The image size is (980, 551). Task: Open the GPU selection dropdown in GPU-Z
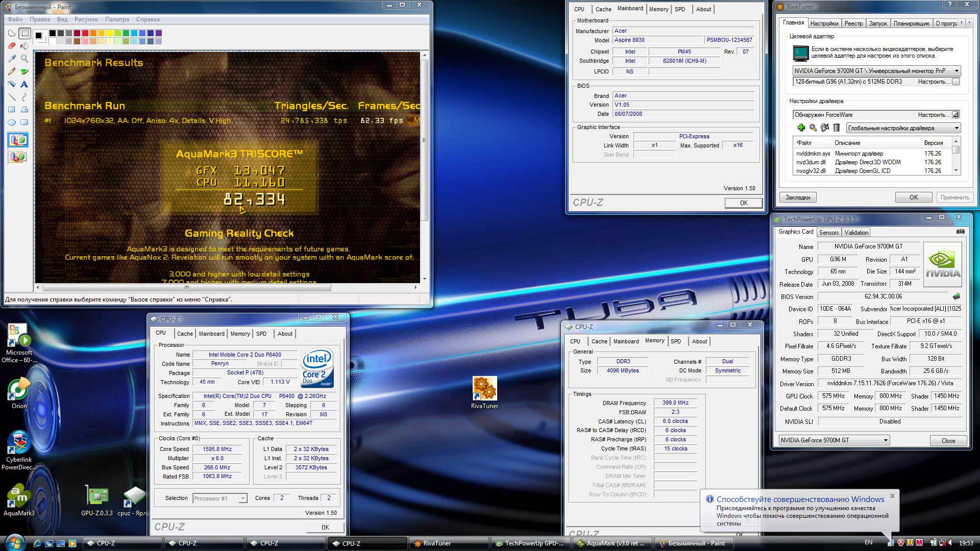(x=834, y=440)
